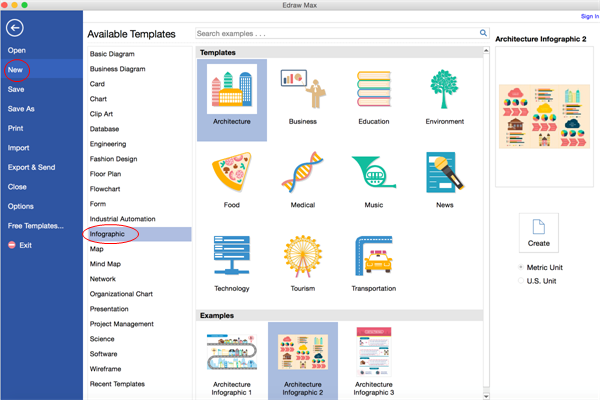600x400 pixels.
Task: Choose the Science category
Action: click(x=102, y=339)
